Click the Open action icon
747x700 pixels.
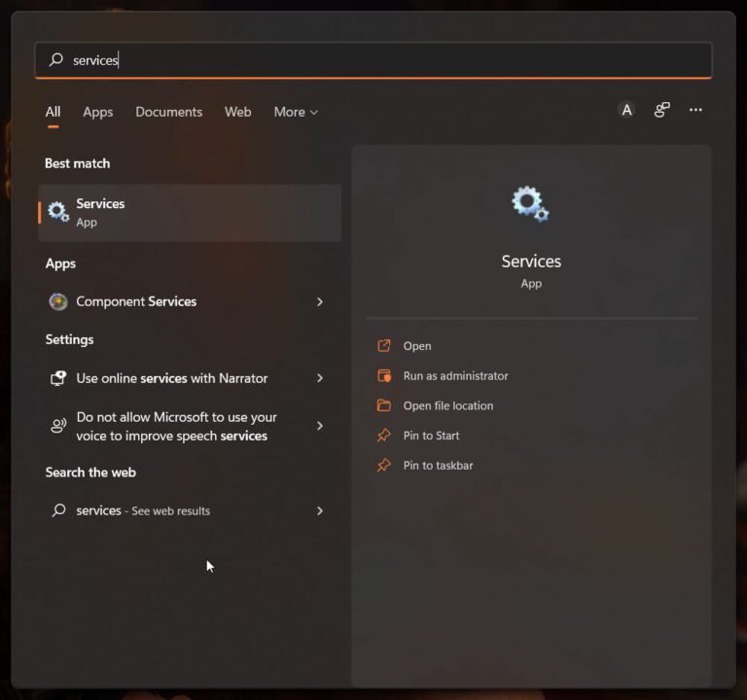tap(384, 346)
